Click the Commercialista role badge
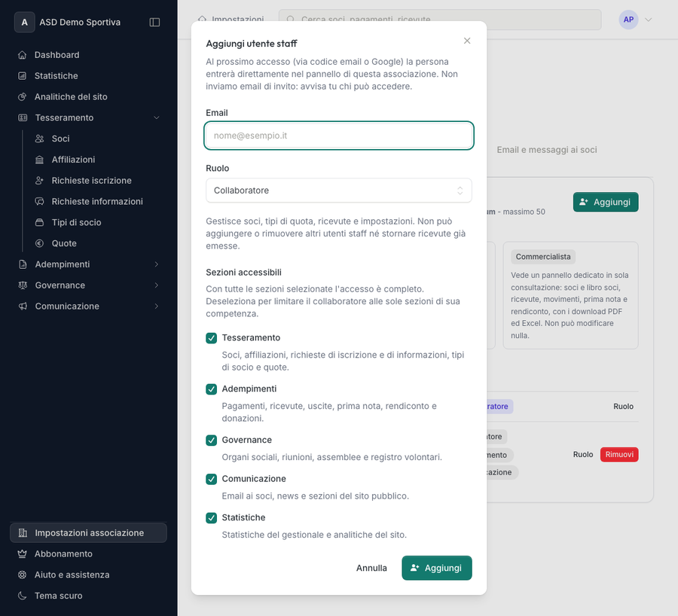678x616 pixels. click(543, 257)
